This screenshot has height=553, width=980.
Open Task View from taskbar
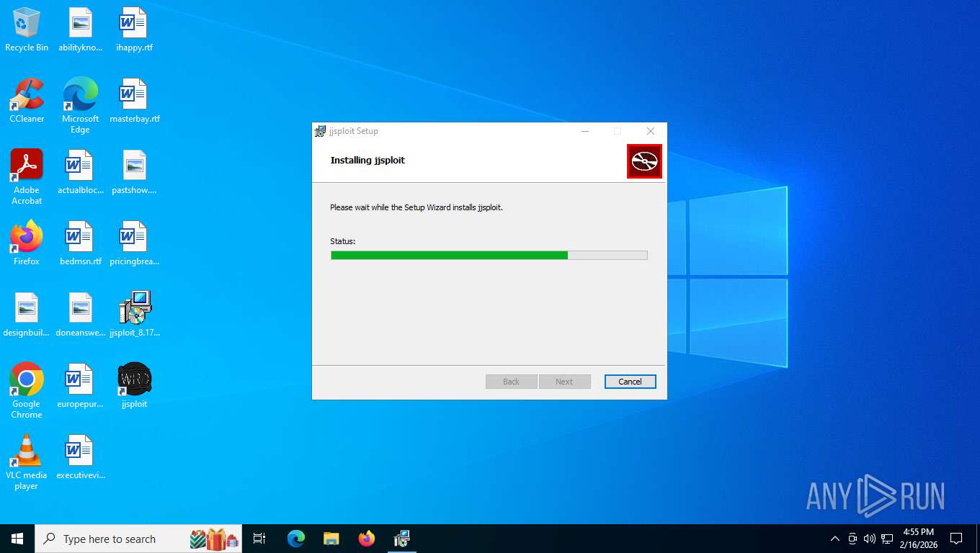[259, 539]
